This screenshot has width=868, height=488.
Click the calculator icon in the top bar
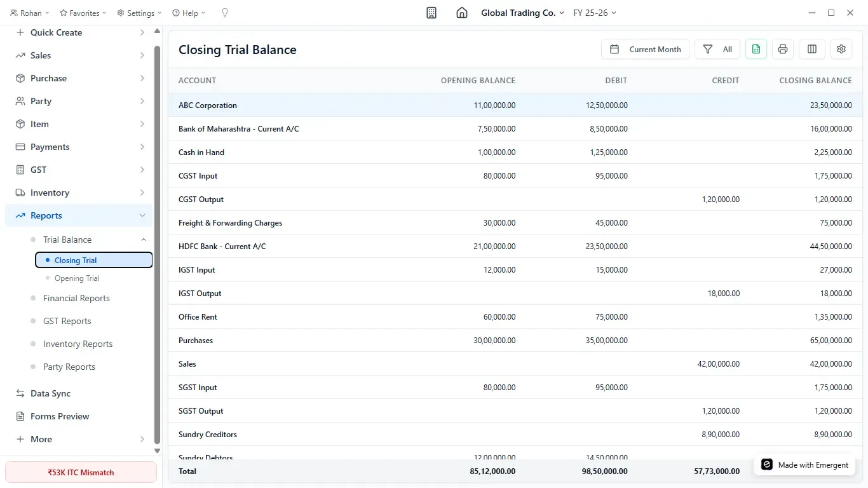(x=431, y=12)
